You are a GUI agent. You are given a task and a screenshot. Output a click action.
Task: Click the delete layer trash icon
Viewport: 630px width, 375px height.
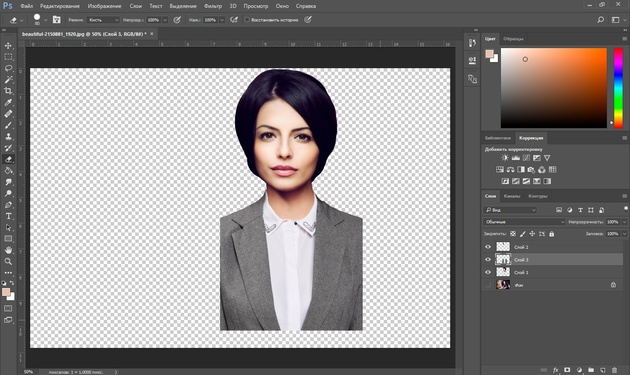[x=614, y=370]
